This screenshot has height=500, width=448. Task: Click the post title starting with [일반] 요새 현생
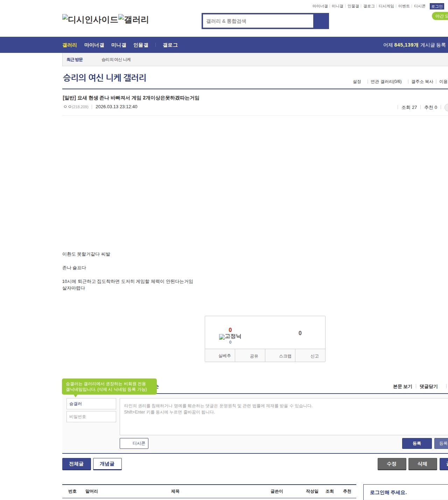coord(131,98)
